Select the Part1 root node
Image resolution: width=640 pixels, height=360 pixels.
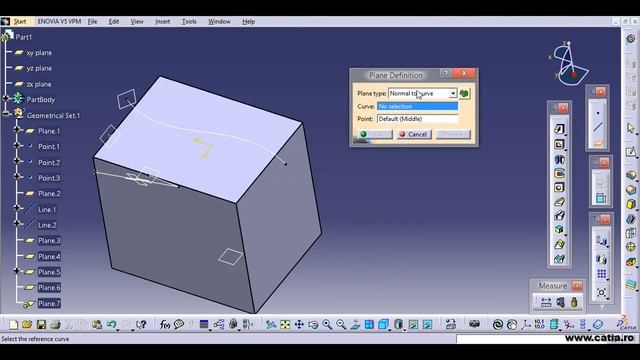(24, 37)
